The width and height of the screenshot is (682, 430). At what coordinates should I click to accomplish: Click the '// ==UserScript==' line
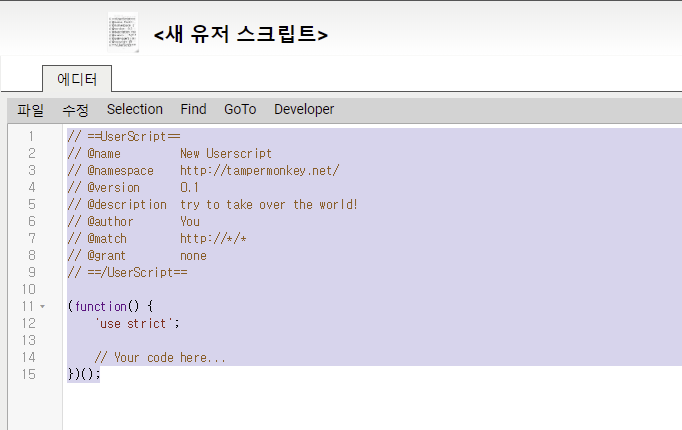click(124, 137)
